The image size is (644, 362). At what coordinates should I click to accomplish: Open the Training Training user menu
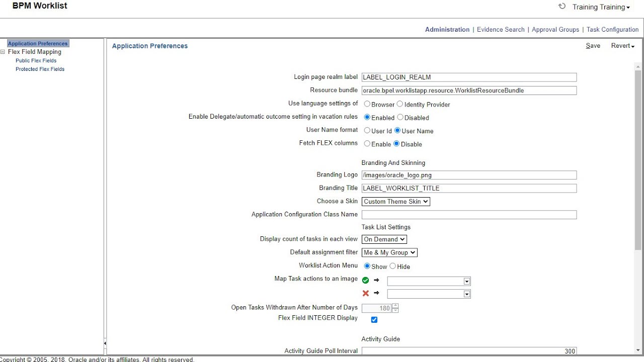coord(601,7)
